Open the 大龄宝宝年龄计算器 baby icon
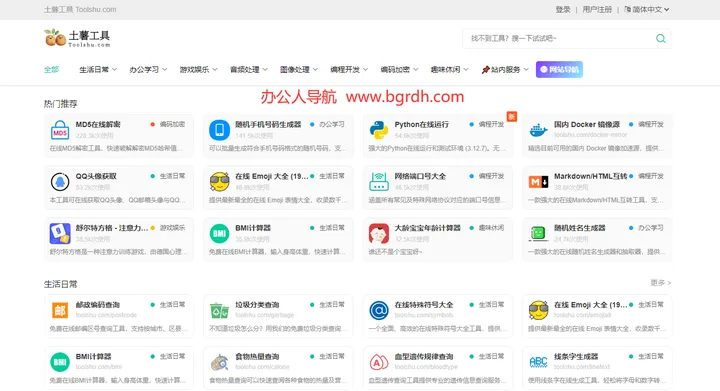This screenshot has height=391, width=720. [379, 234]
